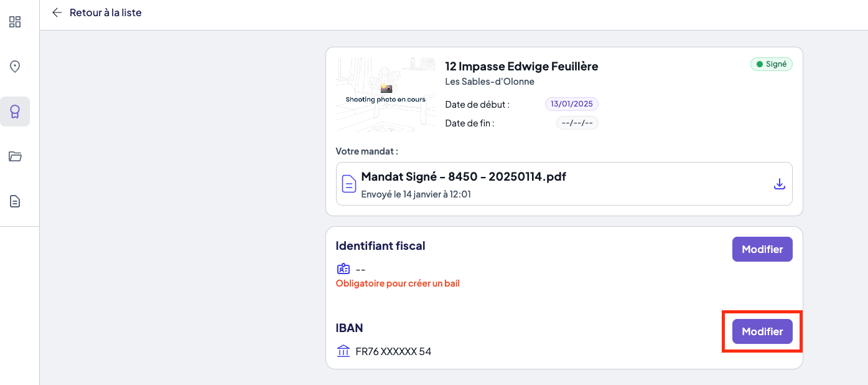
Task: Open the Mandat Signé - 8450 PDF file name
Action: point(464,176)
